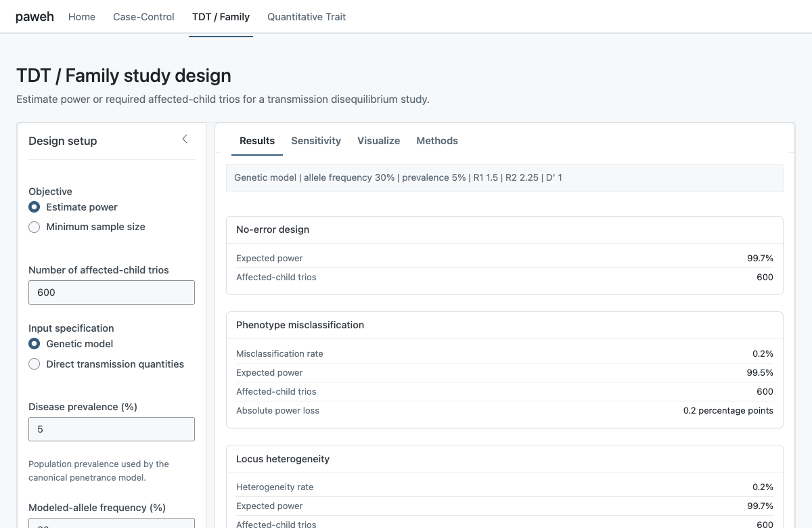This screenshot has width=812, height=528.
Task: Navigate to Quantitative Trait
Action: point(307,17)
